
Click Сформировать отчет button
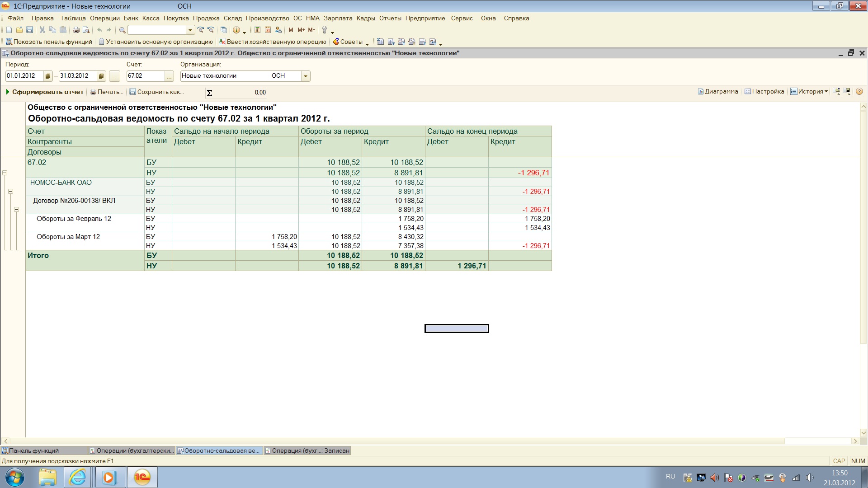[44, 92]
